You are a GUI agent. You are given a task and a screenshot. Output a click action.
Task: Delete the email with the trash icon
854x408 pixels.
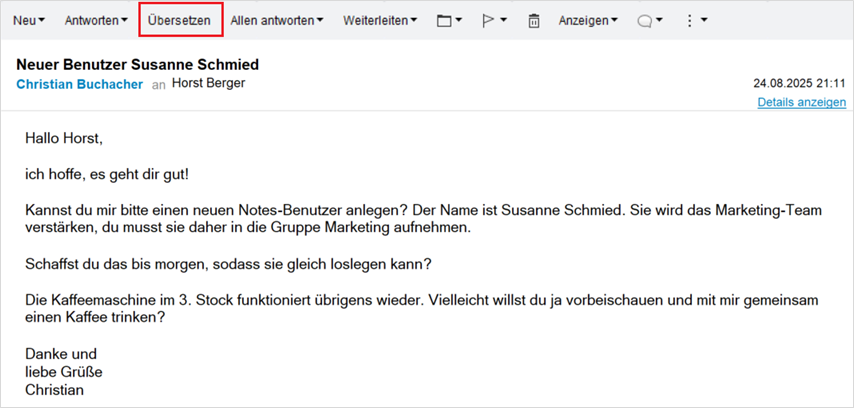(x=534, y=21)
